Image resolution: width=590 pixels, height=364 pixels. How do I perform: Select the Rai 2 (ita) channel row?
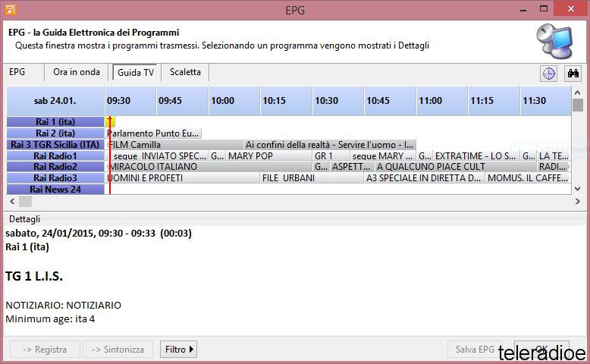pos(55,133)
